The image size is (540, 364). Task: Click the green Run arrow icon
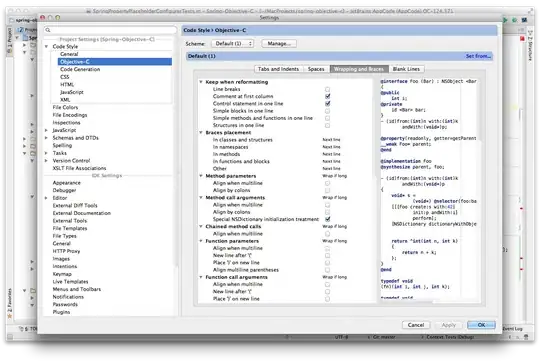coord(505,20)
